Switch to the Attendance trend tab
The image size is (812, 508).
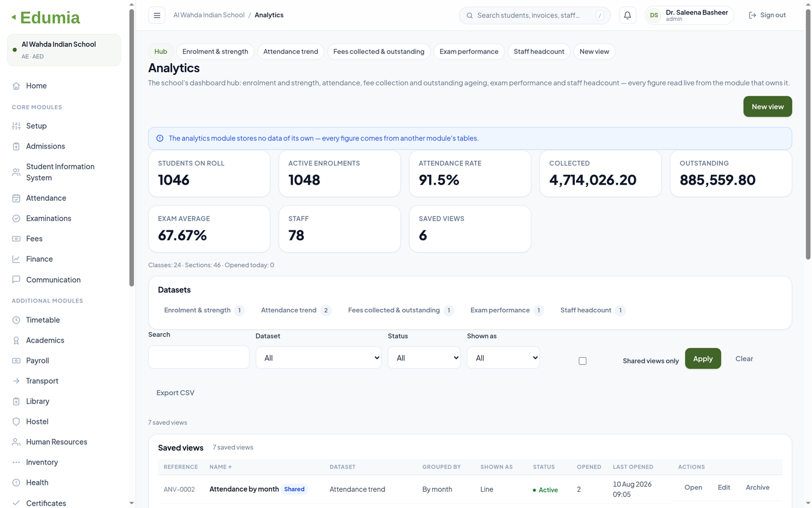[291, 52]
